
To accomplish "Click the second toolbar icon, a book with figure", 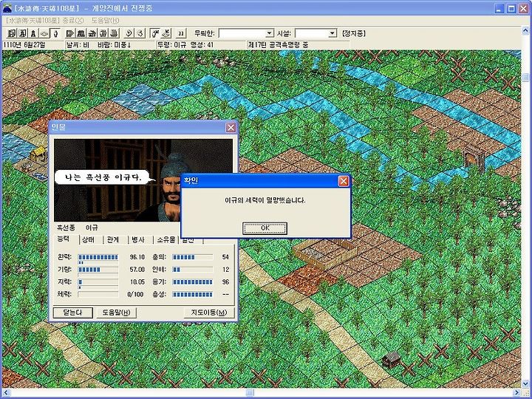I will 22,33.
